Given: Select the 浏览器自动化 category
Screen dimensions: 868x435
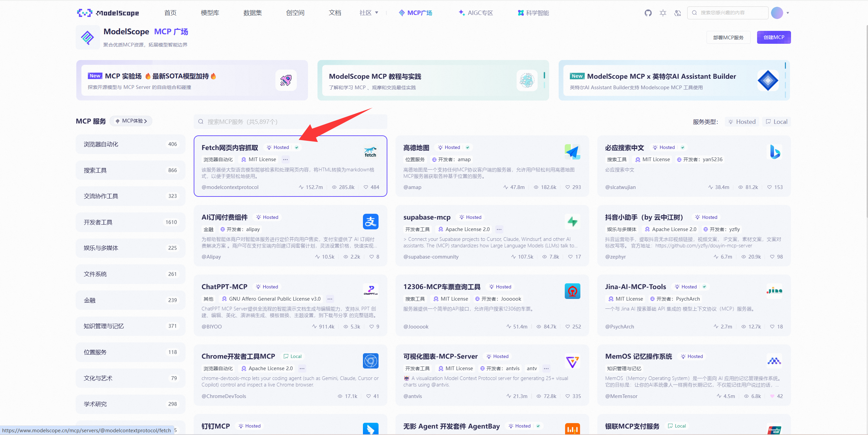Looking at the screenshot, I should coord(131,144).
